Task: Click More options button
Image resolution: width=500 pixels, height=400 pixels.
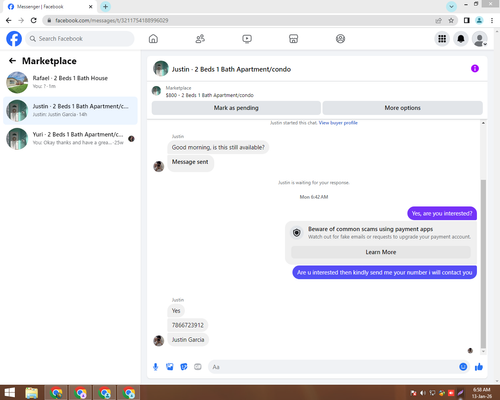Action: click(x=402, y=108)
